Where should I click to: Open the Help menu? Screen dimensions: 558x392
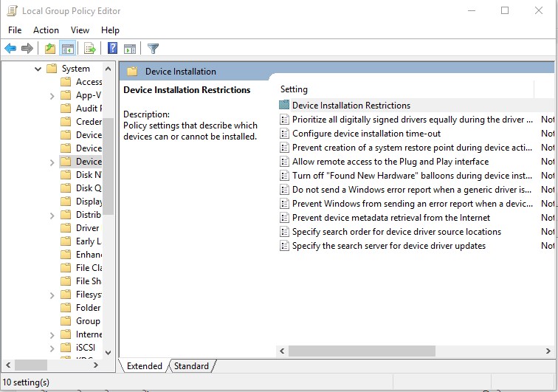110,30
